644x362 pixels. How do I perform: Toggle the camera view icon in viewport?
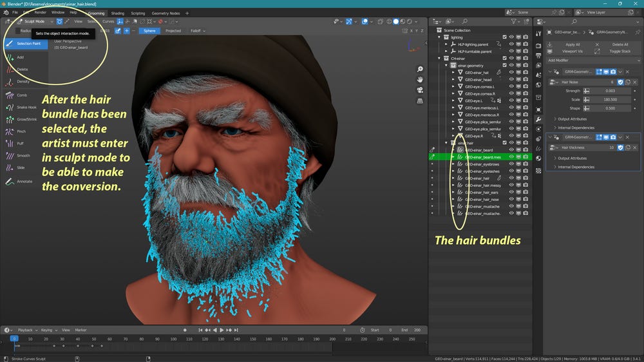420,90
